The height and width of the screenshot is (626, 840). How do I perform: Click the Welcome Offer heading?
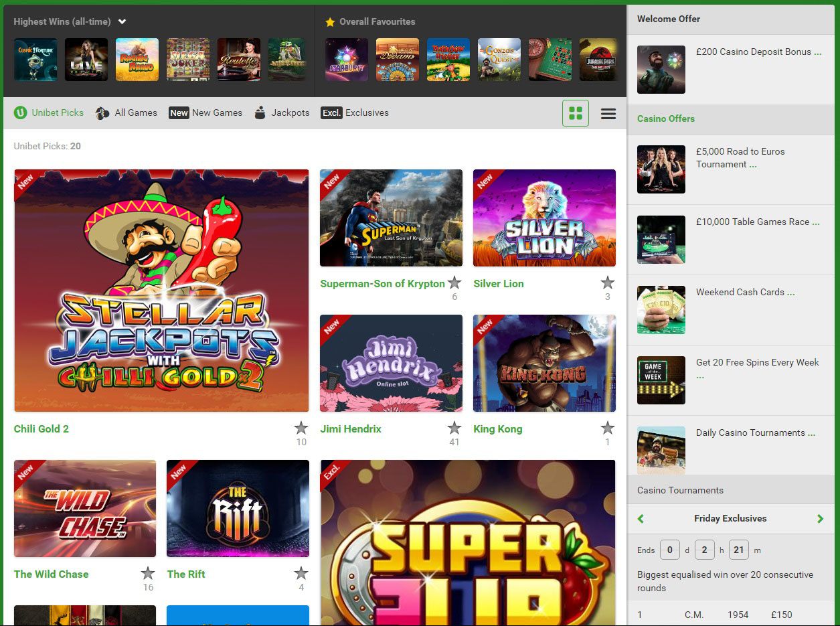point(669,19)
